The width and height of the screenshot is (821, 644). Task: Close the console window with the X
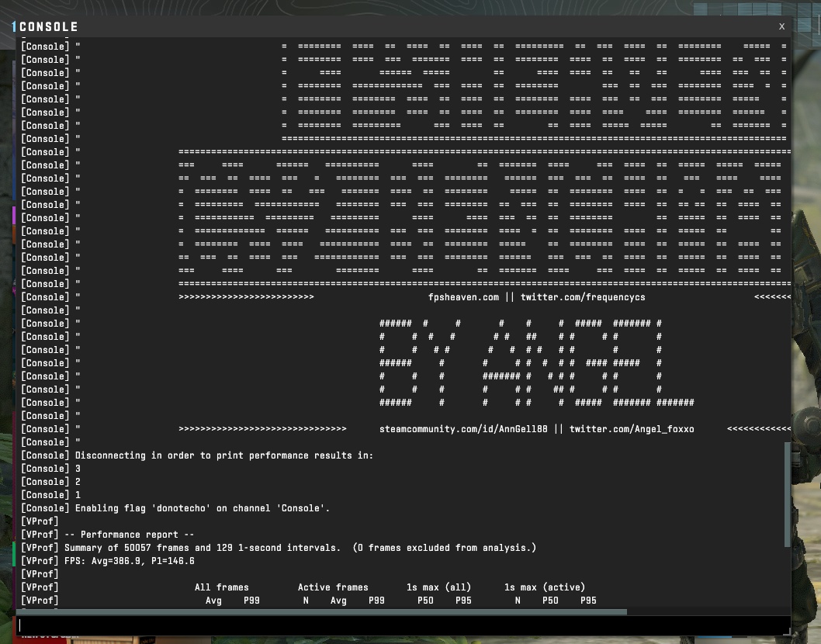pyautogui.click(x=781, y=26)
